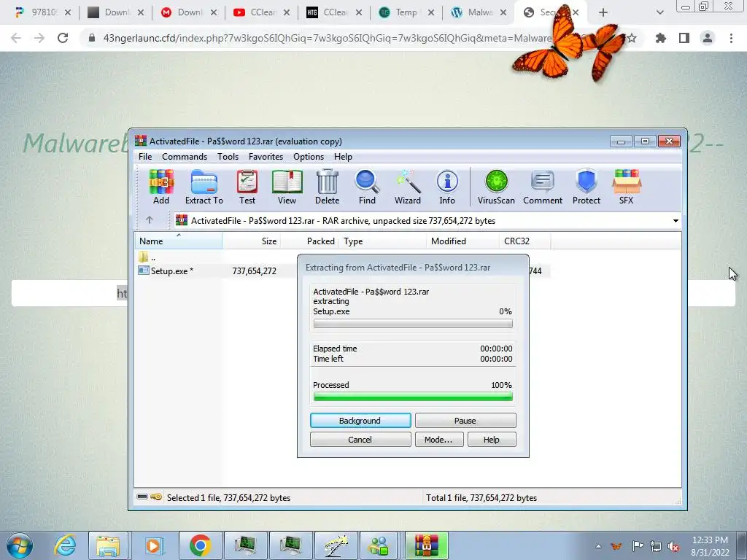Viewport: 747px width, 560px height.
Task: Click the Setup.exe progress bar
Action: click(413, 324)
